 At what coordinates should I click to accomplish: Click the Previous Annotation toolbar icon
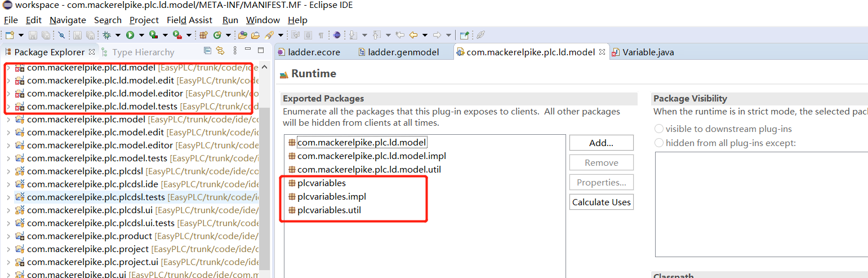(x=377, y=35)
